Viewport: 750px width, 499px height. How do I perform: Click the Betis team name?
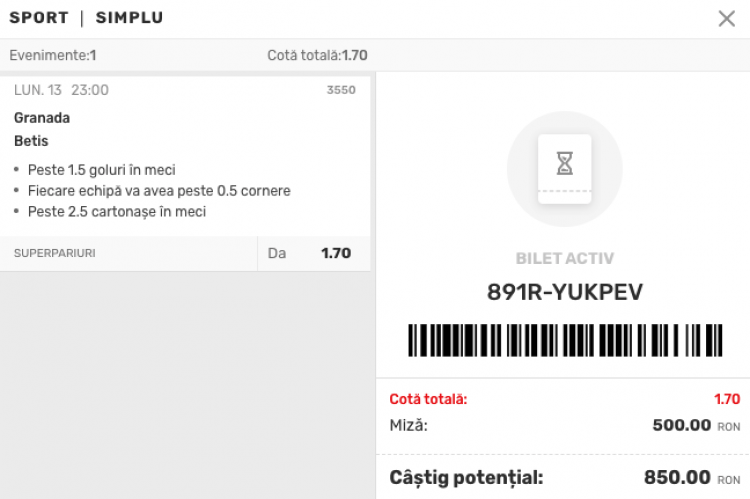[31, 141]
